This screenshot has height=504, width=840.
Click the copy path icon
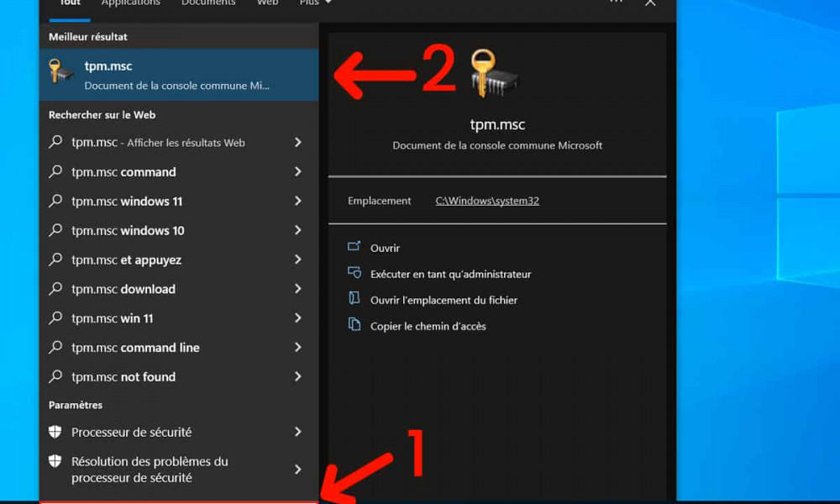(x=354, y=324)
